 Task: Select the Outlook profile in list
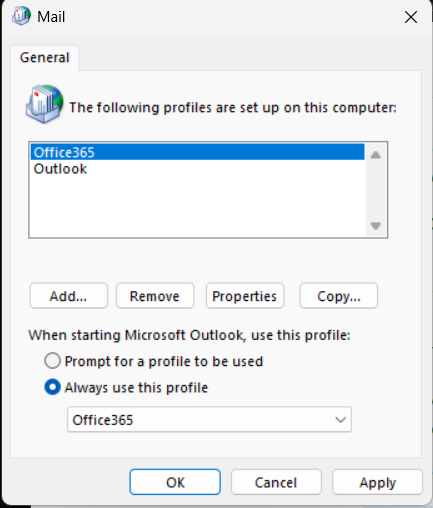click(197, 169)
